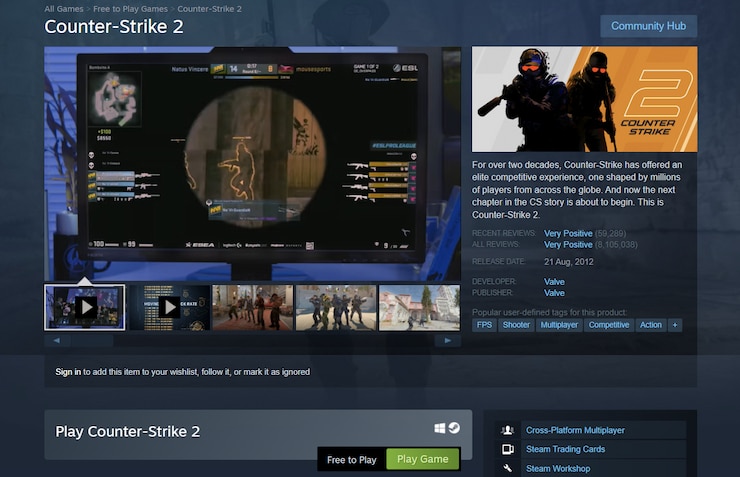Screen dimensions: 740x477
Task: View the fifth screenshot of the map street
Action: pos(420,308)
